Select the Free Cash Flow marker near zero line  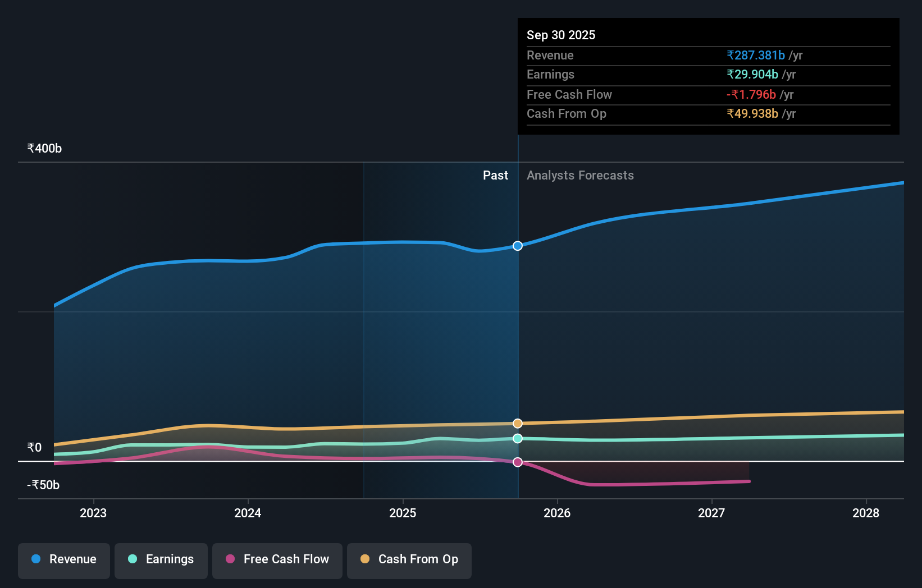click(x=517, y=462)
